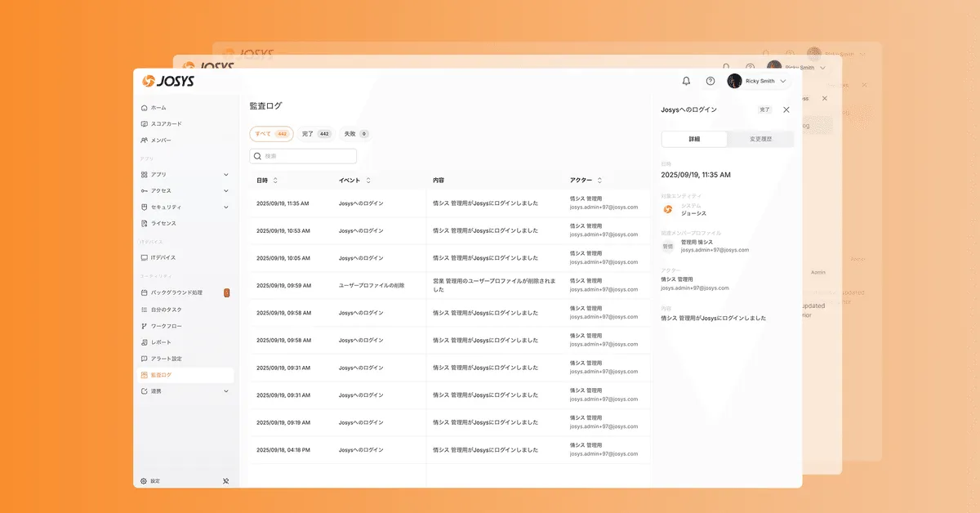Open 監査ログ in the sidebar

(x=185, y=376)
